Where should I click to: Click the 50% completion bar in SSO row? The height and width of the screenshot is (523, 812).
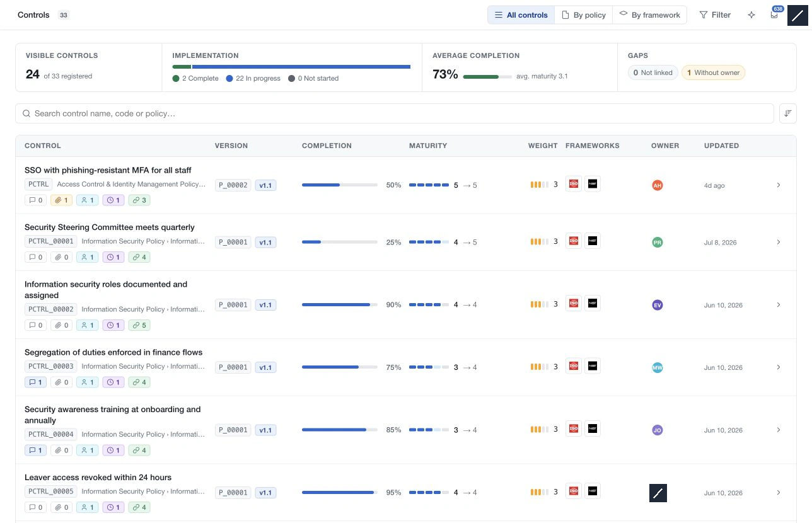point(340,185)
